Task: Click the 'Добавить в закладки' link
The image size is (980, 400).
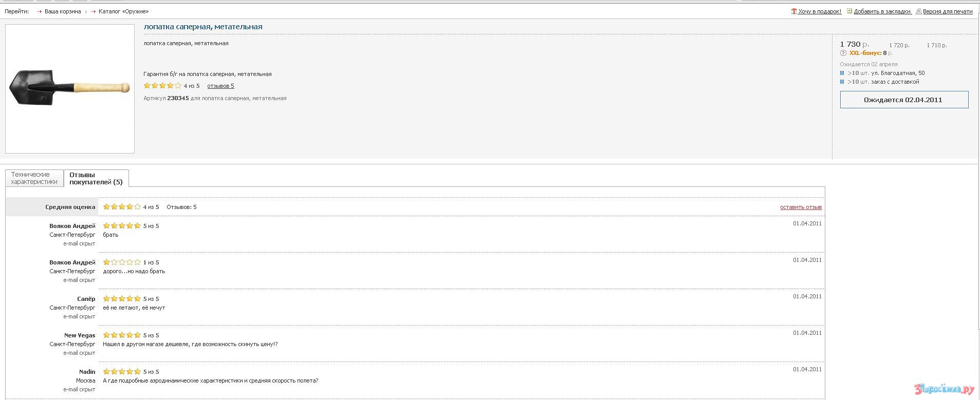Action: pyautogui.click(x=882, y=11)
